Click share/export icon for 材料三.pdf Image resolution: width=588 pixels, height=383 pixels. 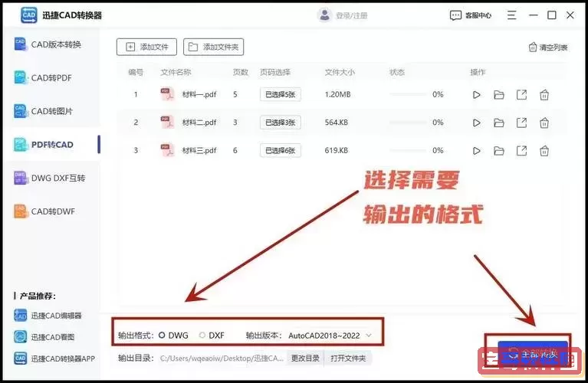(x=521, y=151)
